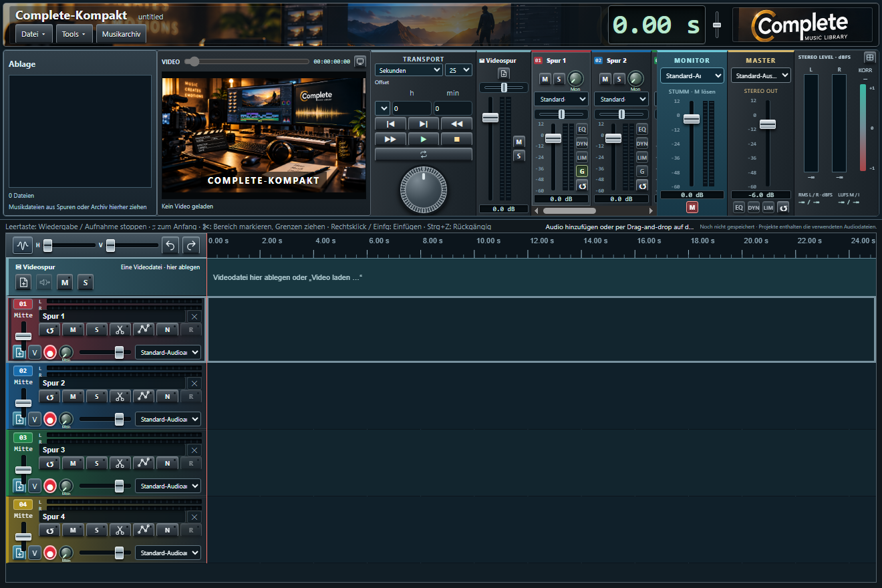Click the scissors cut icon on Spur 1
Image resolution: width=882 pixels, height=588 pixels.
coord(120,329)
